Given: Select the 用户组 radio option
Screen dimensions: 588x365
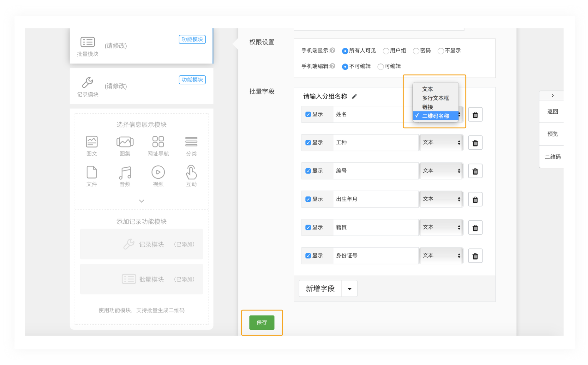Looking at the screenshot, I should pyautogui.click(x=386, y=51).
